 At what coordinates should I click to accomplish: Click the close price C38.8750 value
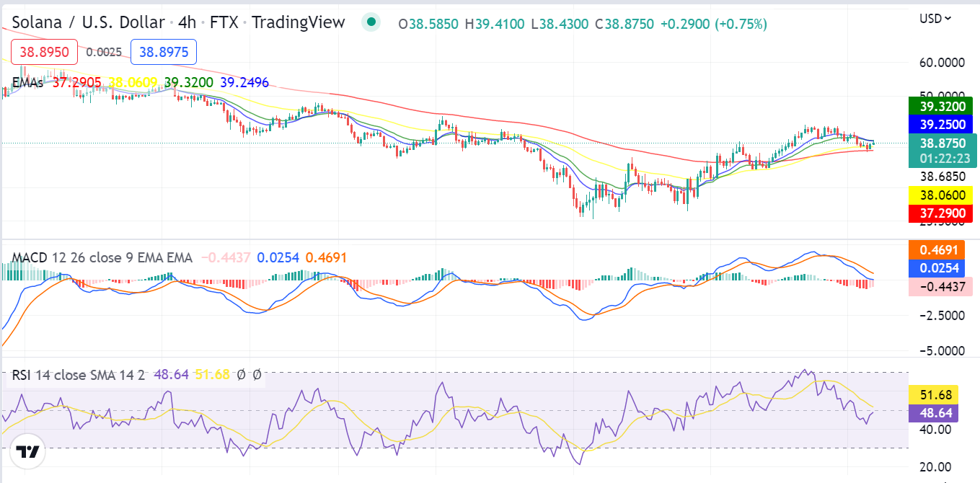pyautogui.click(x=624, y=24)
